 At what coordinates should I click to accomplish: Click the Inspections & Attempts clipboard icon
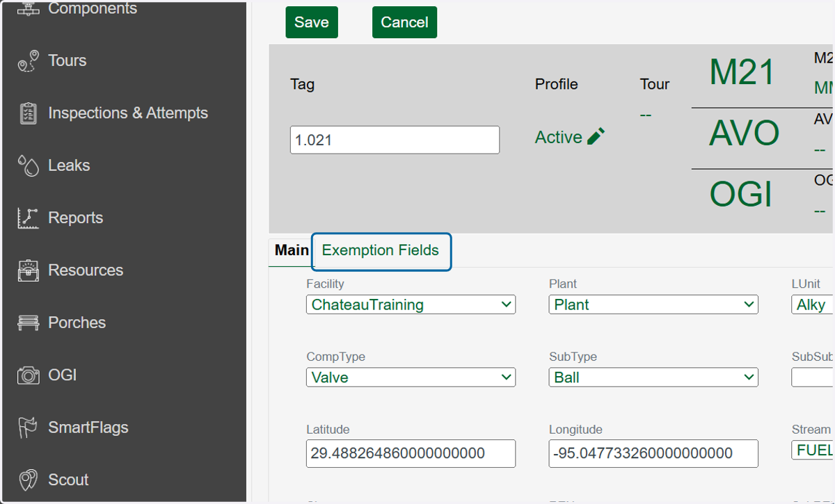28,113
